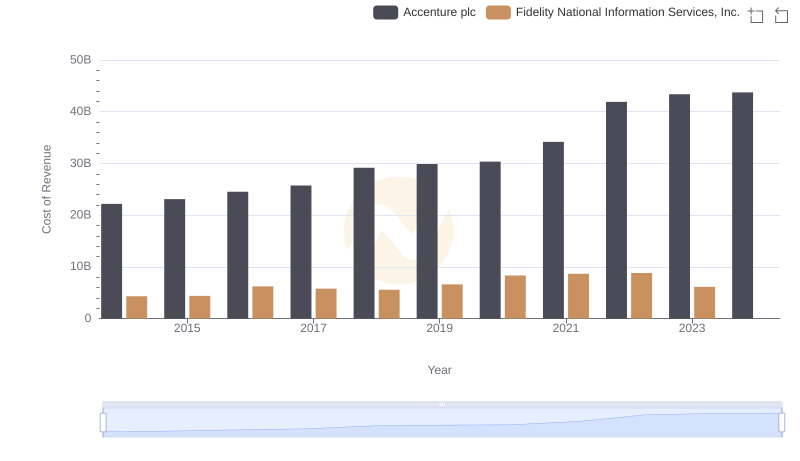Click the Accenture dark legend swatch
This screenshot has width=800, height=461.
tap(385, 12)
